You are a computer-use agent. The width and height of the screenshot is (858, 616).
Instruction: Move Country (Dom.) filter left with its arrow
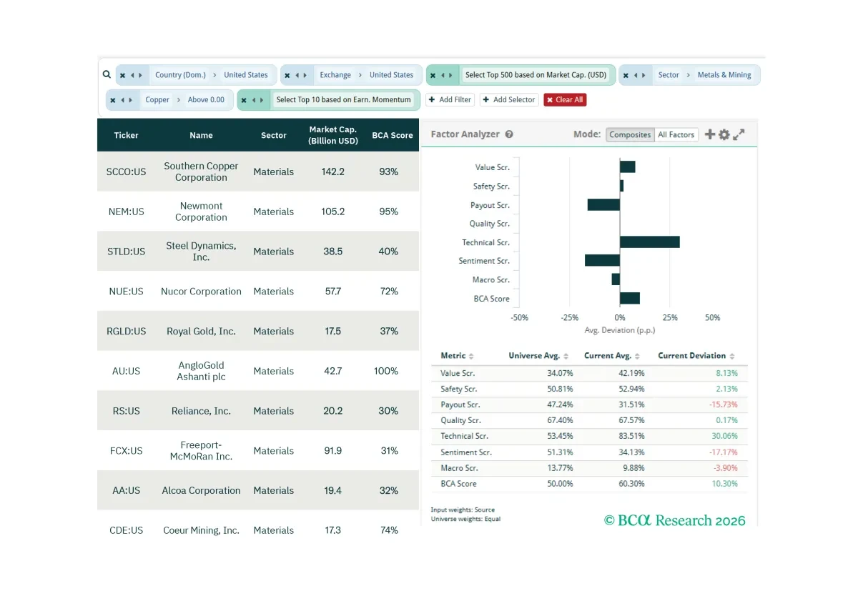tap(133, 75)
